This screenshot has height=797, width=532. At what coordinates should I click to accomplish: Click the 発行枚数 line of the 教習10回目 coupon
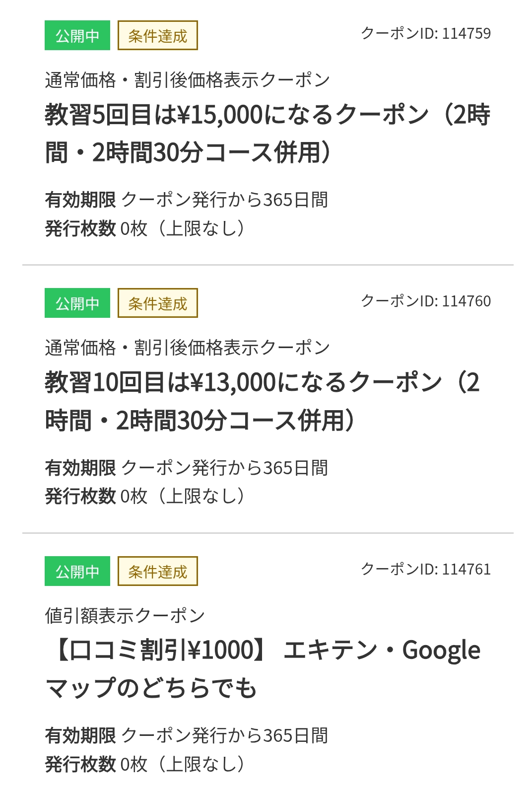click(144, 496)
